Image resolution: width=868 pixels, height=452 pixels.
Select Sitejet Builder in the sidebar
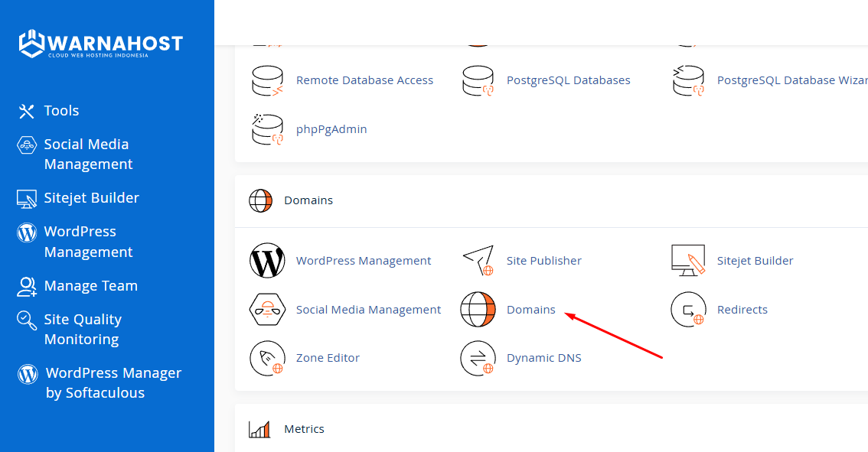pyautogui.click(x=91, y=198)
